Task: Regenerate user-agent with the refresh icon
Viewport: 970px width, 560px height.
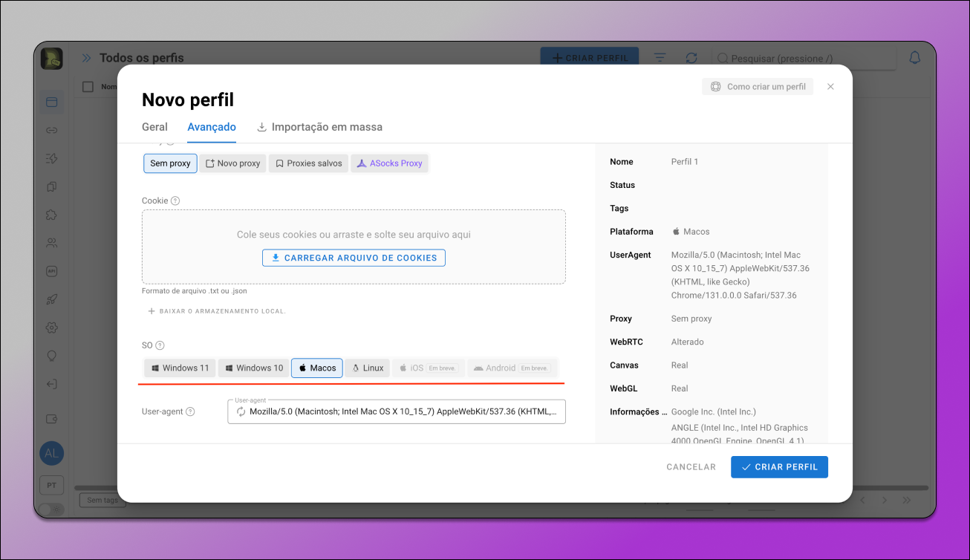Action: pos(241,411)
